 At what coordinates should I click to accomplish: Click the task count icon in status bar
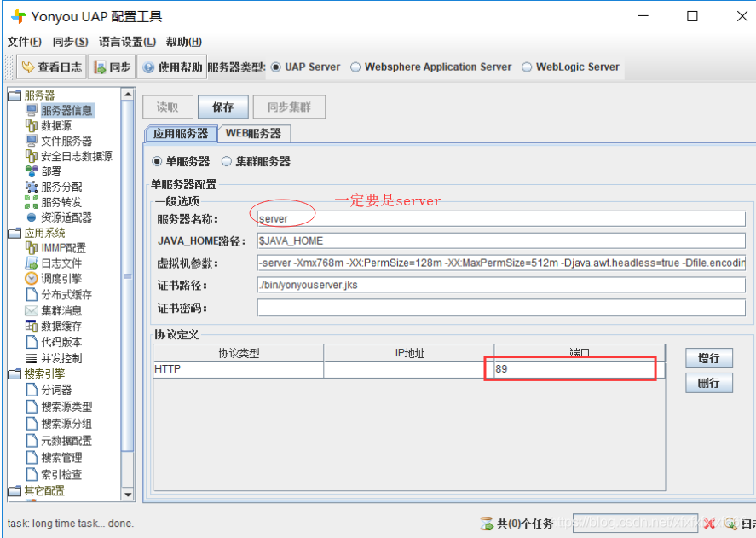tap(487, 523)
